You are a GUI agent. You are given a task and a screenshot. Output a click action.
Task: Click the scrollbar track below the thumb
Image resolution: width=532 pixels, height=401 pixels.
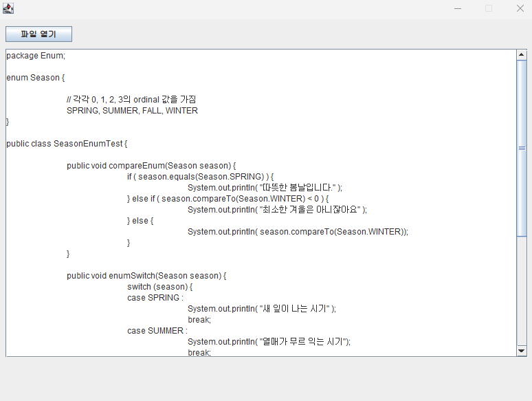pos(522,291)
